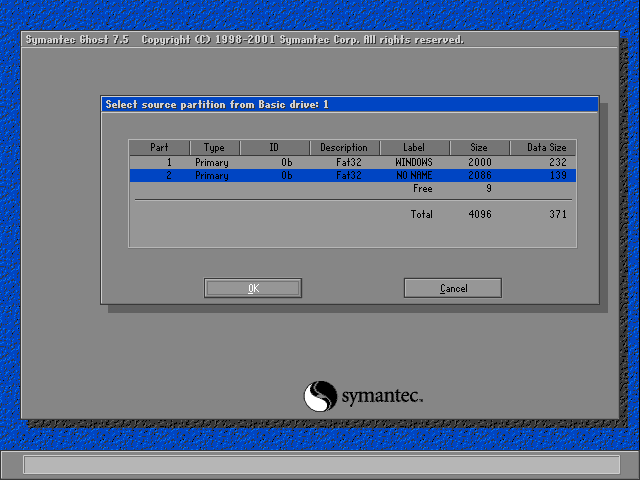The width and height of the screenshot is (640, 480).
Task: Click the total data size 371
Action: click(558, 214)
